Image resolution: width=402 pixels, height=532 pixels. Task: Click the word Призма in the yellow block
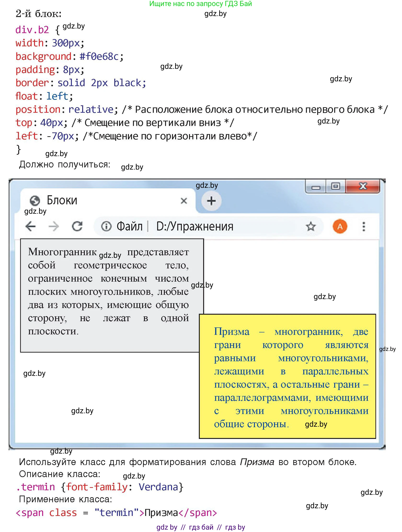pos(232,331)
